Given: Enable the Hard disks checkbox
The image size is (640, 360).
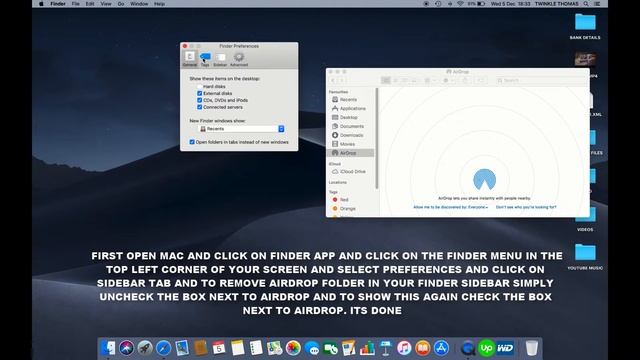Looking at the screenshot, I should coord(200,87).
